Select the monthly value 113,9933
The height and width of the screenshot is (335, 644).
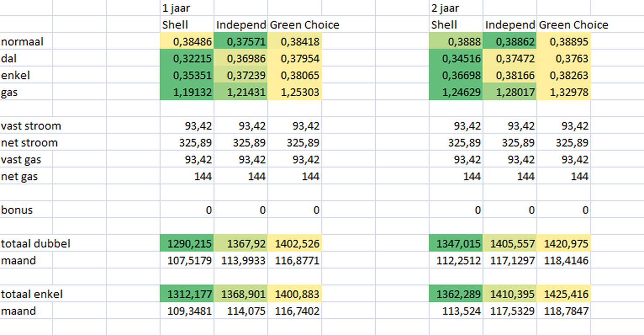[241, 260]
